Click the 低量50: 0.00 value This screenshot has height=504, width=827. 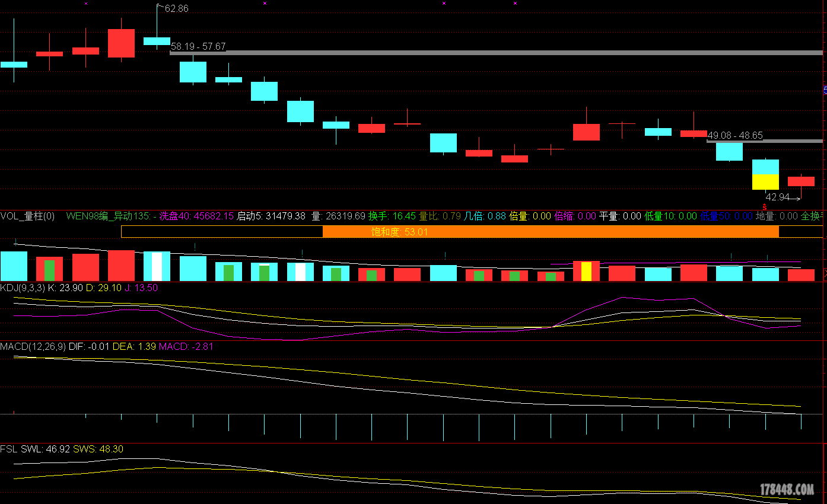(x=726, y=216)
